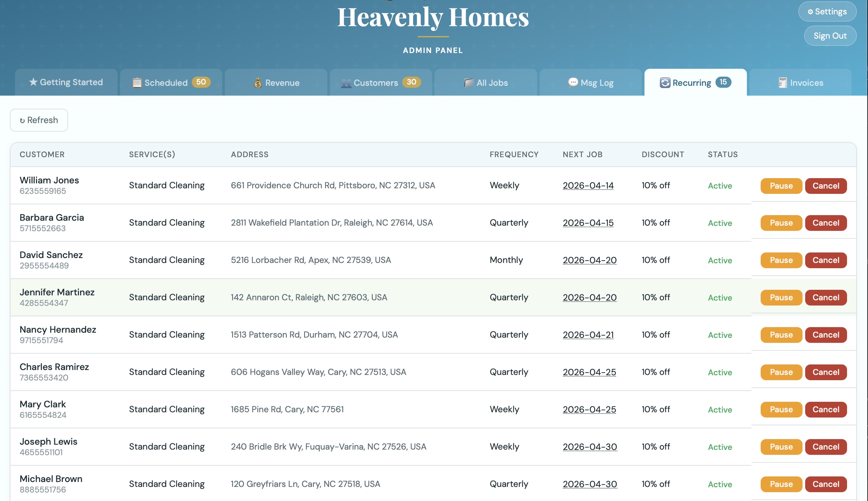This screenshot has width=868, height=501.
Task: Pause William Jones' recurring service
Action: pyautogui.click(x=781, y=186)
